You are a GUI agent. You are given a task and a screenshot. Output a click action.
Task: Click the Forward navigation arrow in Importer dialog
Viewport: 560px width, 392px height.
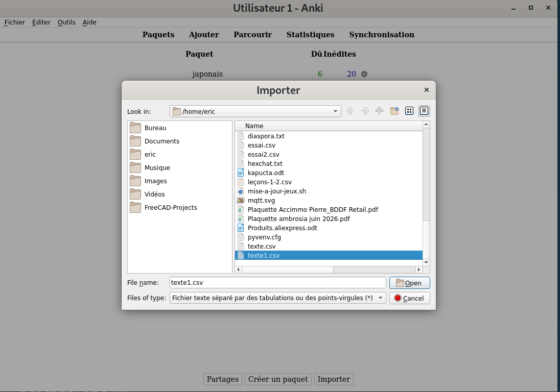[x=365, y=111]
